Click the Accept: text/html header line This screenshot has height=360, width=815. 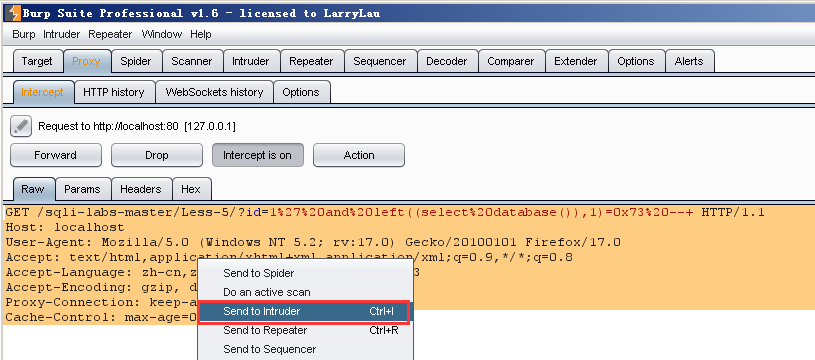289,257
